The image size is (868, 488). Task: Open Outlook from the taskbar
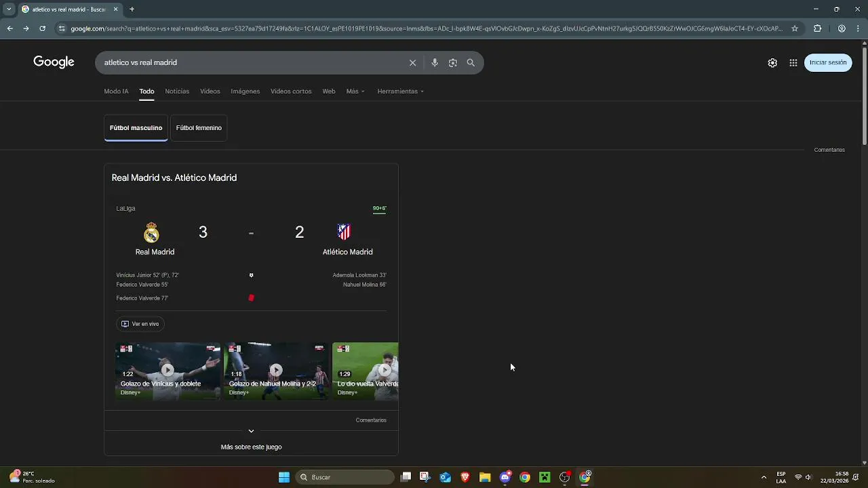pyautogui.click(x=445, y=477)
